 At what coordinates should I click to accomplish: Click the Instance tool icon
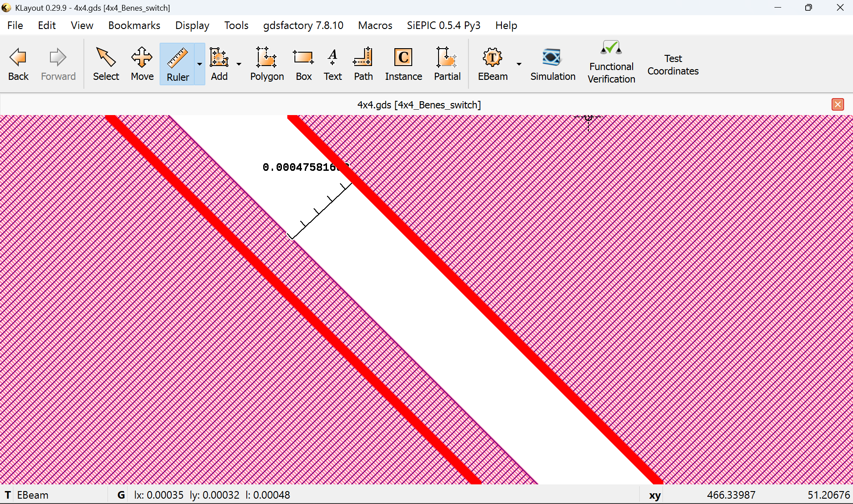click(x=403, y=58)
